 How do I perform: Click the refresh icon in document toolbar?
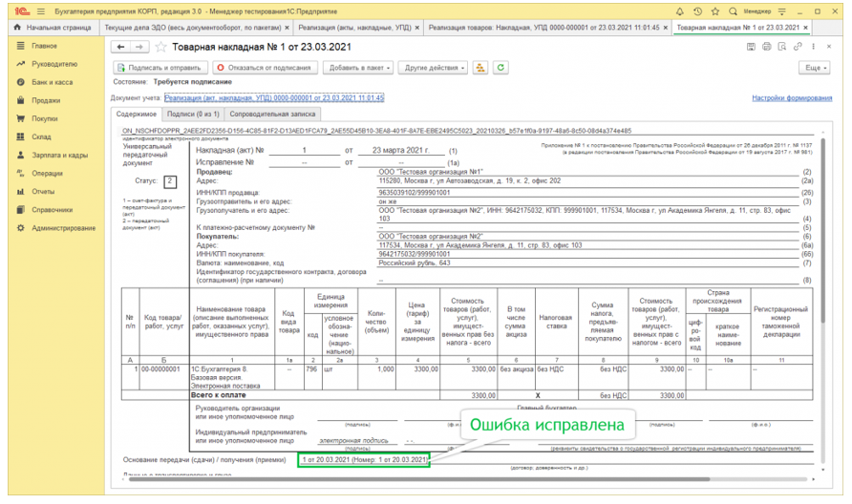point(501,68)
